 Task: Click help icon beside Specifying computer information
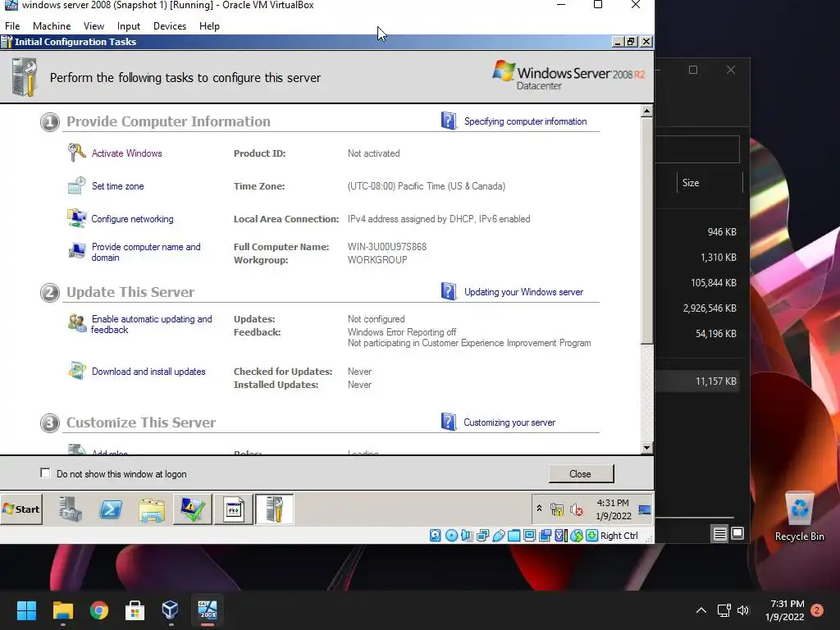point(449,121)
